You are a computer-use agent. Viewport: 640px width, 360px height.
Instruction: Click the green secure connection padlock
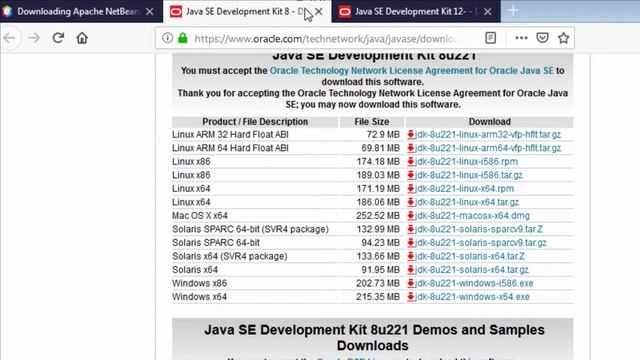click(x=183, y=38)
